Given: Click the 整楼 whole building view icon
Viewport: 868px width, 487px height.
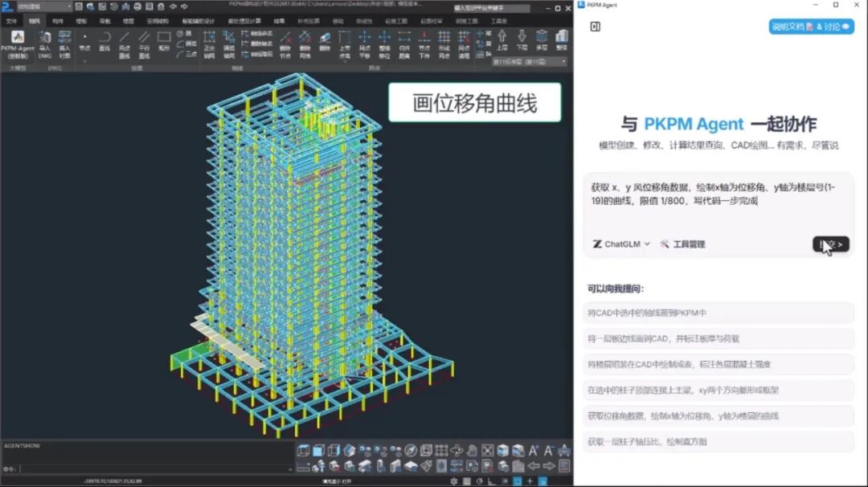Looking at the screenshot, I should point(562,40).
